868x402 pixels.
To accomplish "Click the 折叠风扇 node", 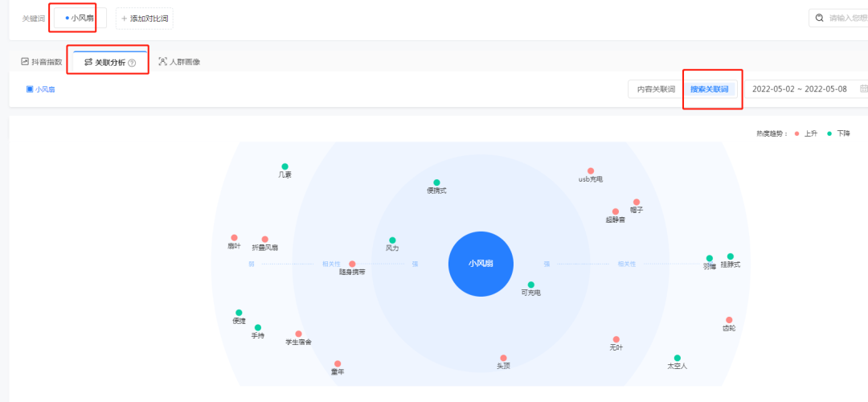I will [264, 240].
